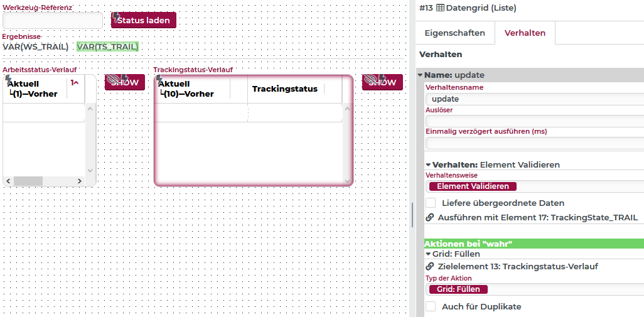Screen dimensions: 644x317
Task: Click hidden-eye icon on the right SHOW button
Action: tap(370, 80)
